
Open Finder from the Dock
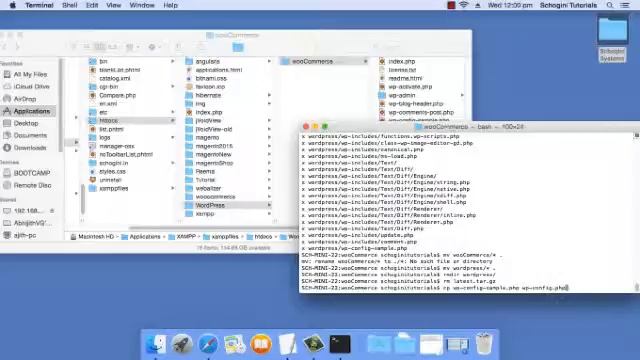(x=156, y=344)
